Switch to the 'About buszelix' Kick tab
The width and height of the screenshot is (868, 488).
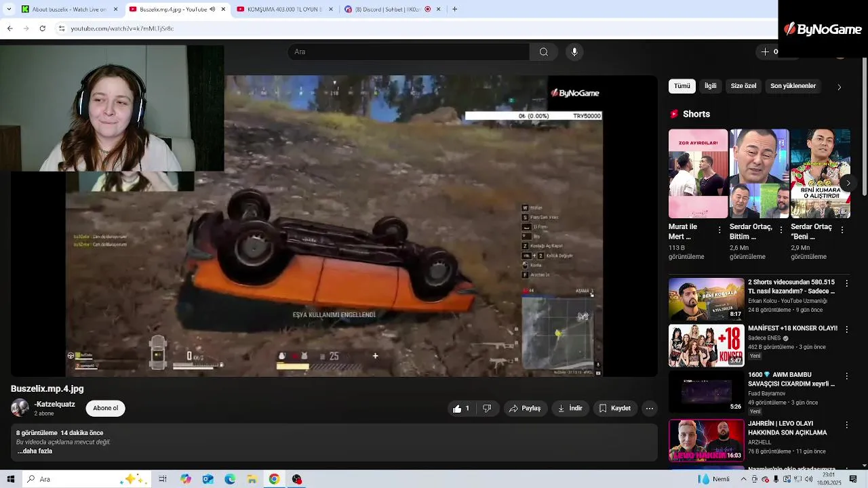(70, 9)
